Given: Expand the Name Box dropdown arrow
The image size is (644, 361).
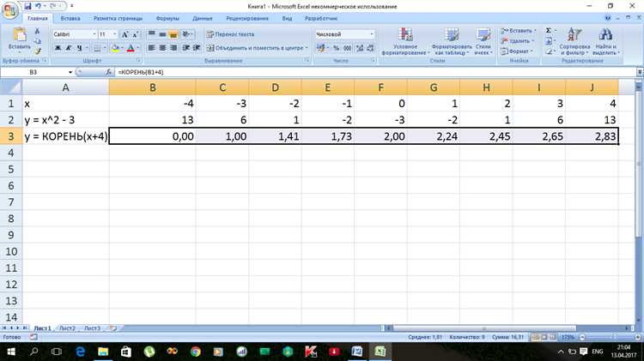Looking at the screenshot, I should click(x=70, y=72).
